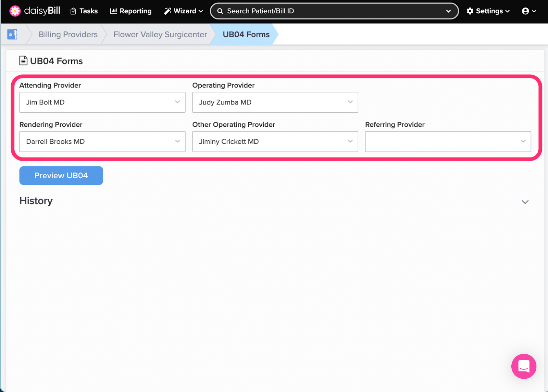The image size is (548, 392).
Task: Click the UB04 Forms document icon
Action: click(23, 61)
